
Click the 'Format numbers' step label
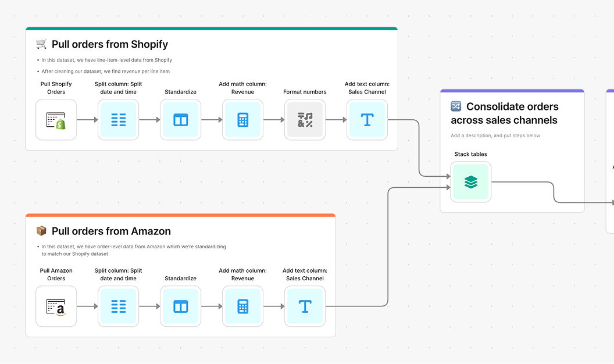[x=305, y=92]
